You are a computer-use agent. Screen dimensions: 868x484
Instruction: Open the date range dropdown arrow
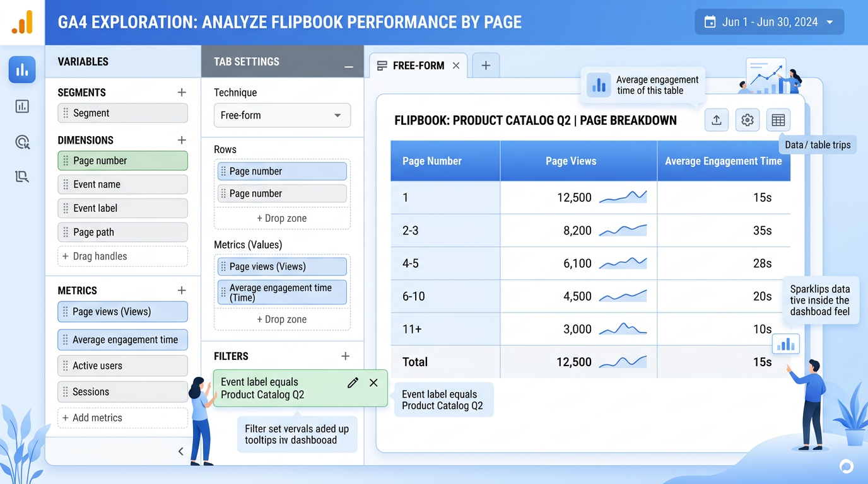tap(830, 22)
